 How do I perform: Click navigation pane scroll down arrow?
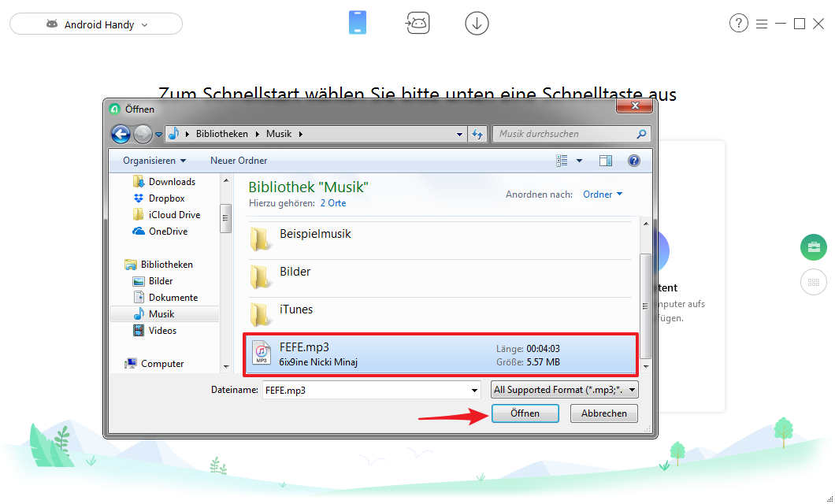(226, 366)
